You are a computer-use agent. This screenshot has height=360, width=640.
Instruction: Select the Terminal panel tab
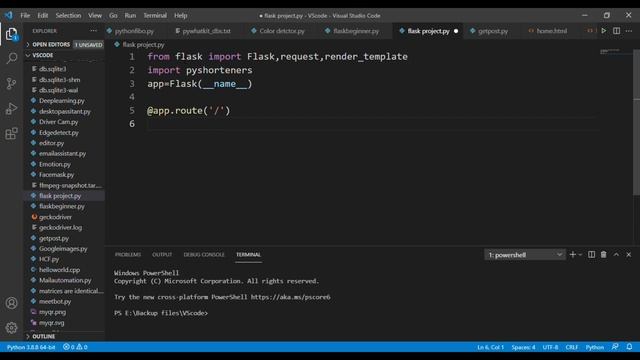[248, 255]
